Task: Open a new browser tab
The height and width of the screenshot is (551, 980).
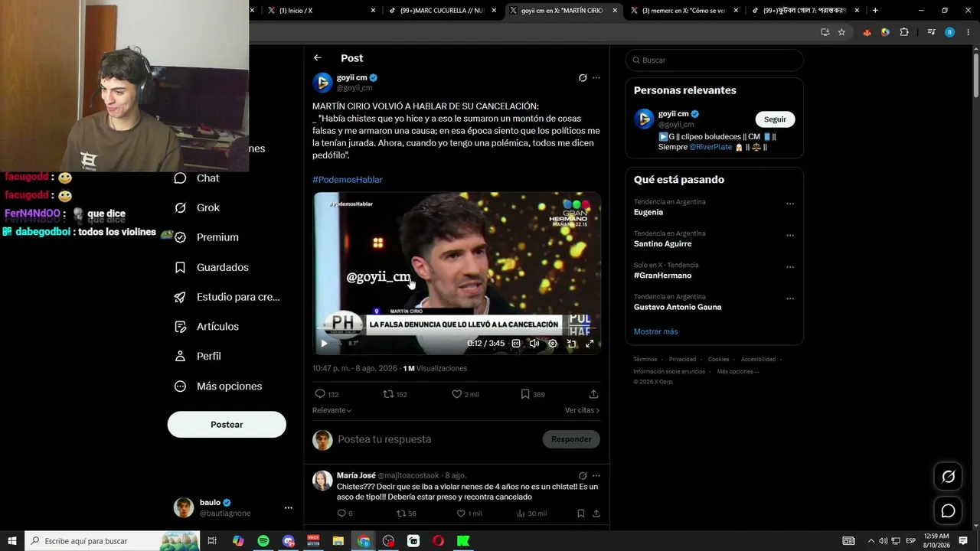Action: (x=875, y=11)
